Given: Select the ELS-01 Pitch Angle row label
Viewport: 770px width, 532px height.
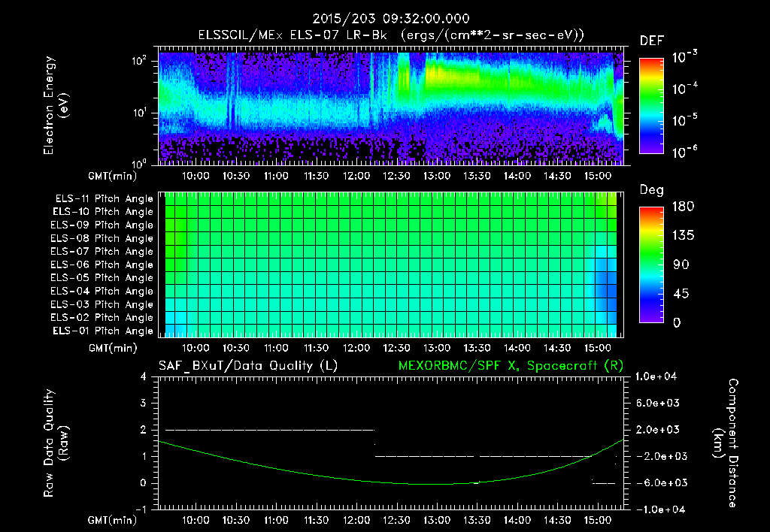Looking at the screenshot, I should (103, 331).
